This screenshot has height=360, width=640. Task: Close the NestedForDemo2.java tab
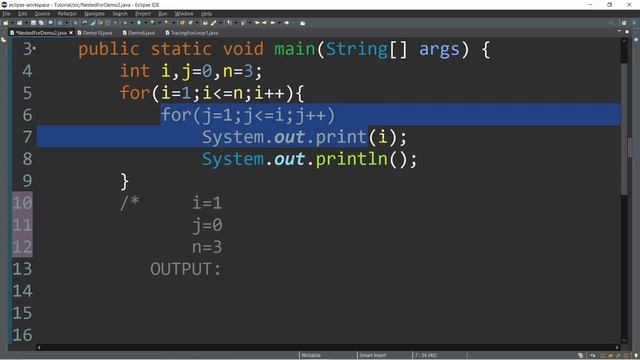pyautogui.click(x=71, y=33)
